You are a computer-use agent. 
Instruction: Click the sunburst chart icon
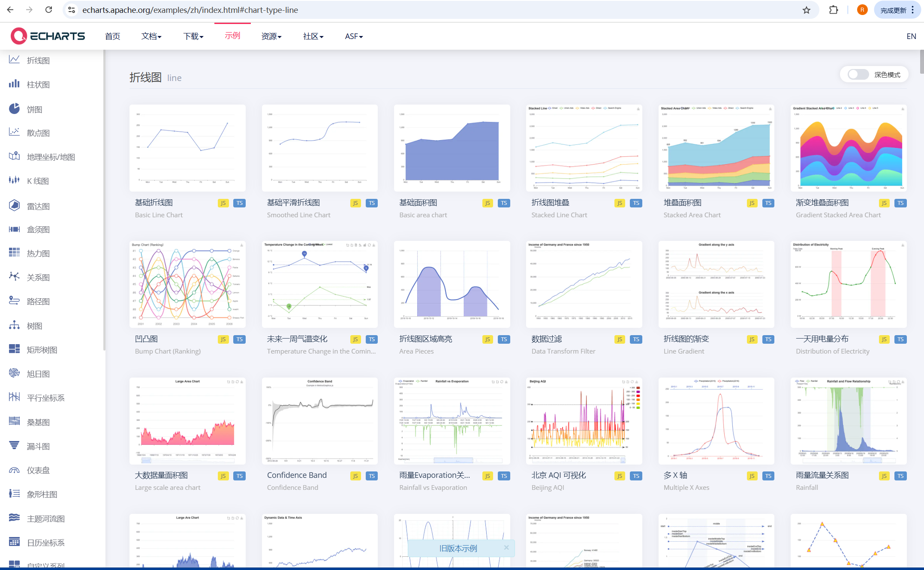click(x=14, y=373)
